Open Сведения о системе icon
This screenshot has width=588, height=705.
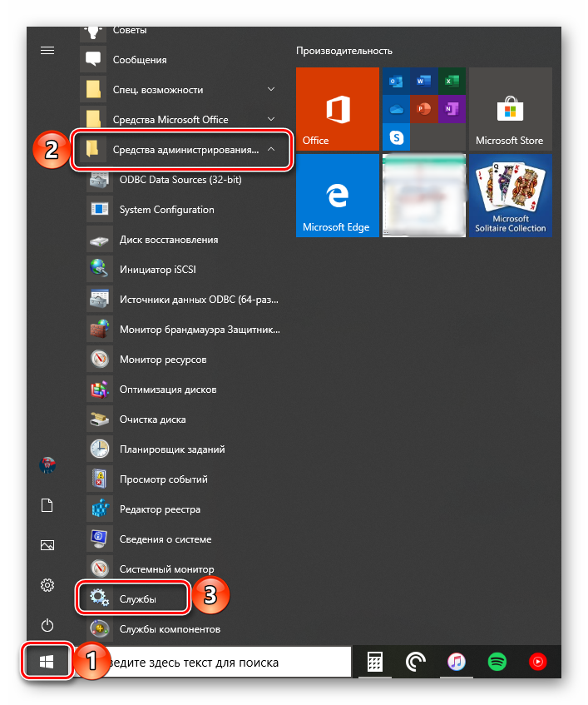click(100, 539)
